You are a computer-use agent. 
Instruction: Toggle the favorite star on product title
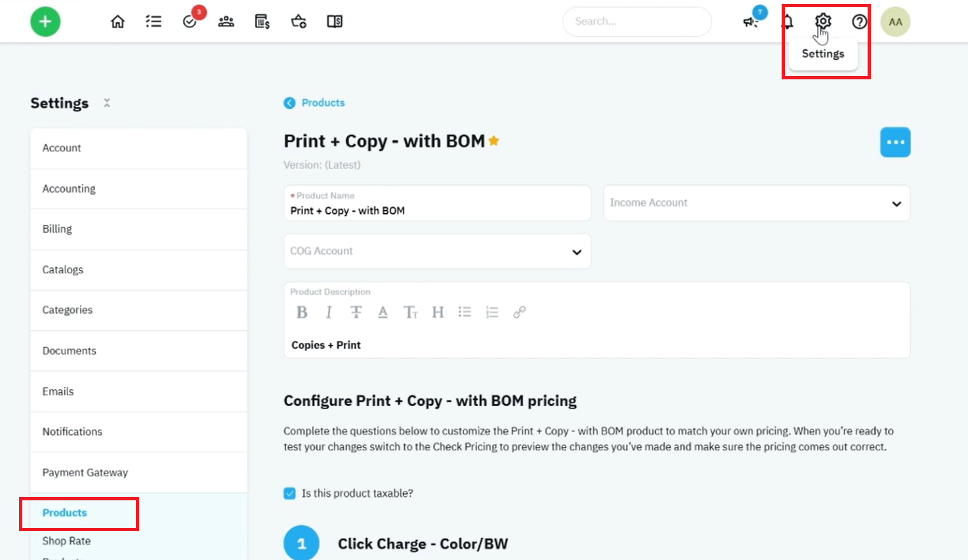click(x=494, y=140)
